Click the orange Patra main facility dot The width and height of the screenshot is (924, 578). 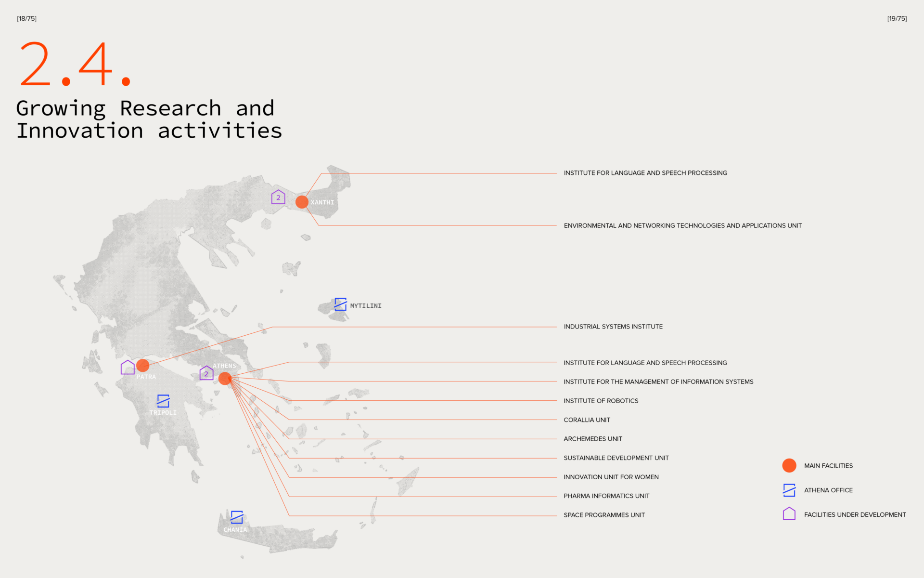[142, 366]
